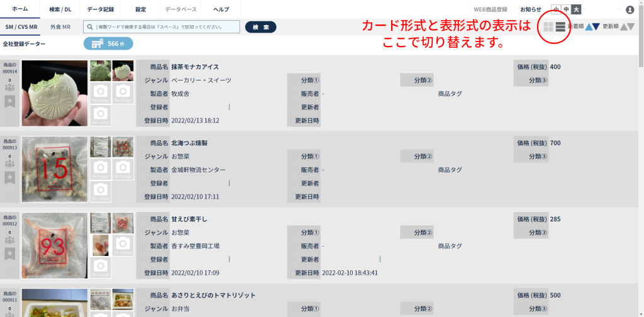
Task: Click manufacturer 金城軒物流センター
Action: pyautogui.click(x=198, y=170)
